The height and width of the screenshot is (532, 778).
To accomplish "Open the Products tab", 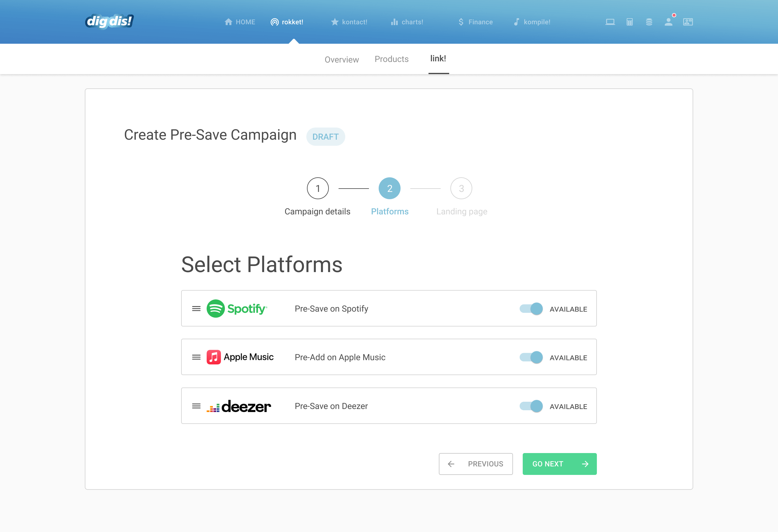I will [392, 59].
